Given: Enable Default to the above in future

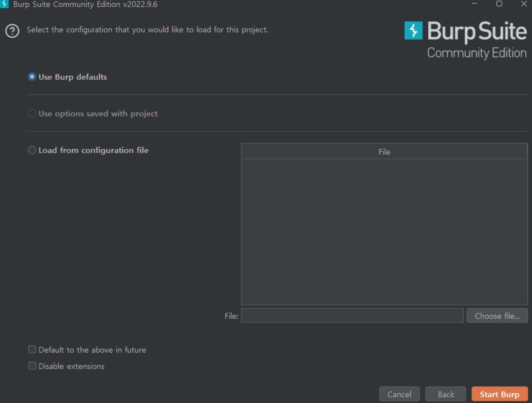Looking at the screenshot, I should tap(32, 350).
